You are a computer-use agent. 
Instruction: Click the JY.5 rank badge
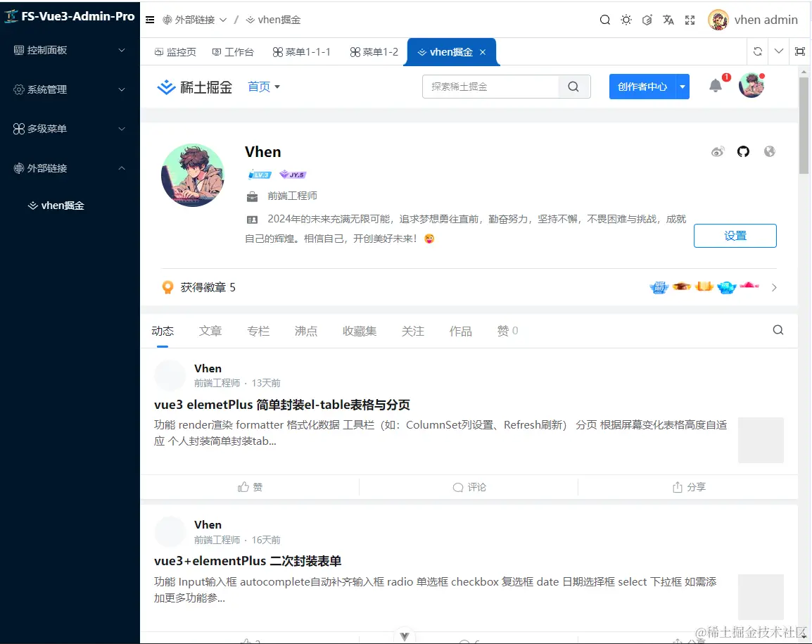(293, 175)
